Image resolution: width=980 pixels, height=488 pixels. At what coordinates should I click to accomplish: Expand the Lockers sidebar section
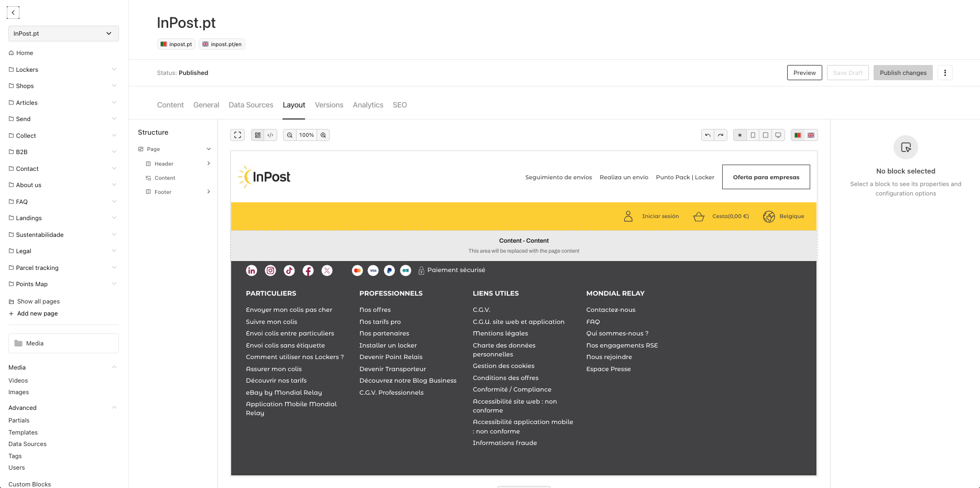114,69
